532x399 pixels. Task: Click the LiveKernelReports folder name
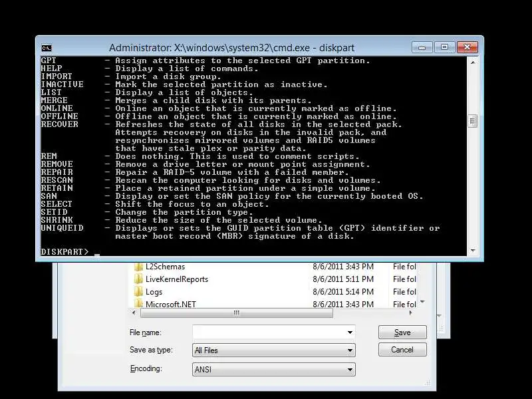177,279
